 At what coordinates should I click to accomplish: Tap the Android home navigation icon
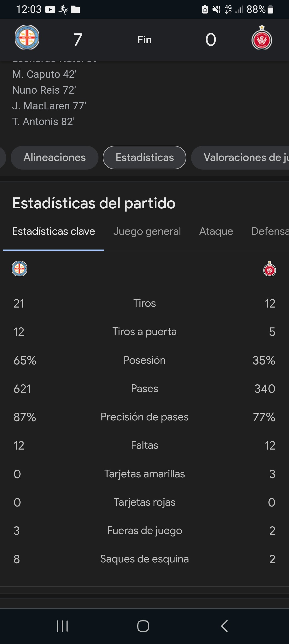143,626
